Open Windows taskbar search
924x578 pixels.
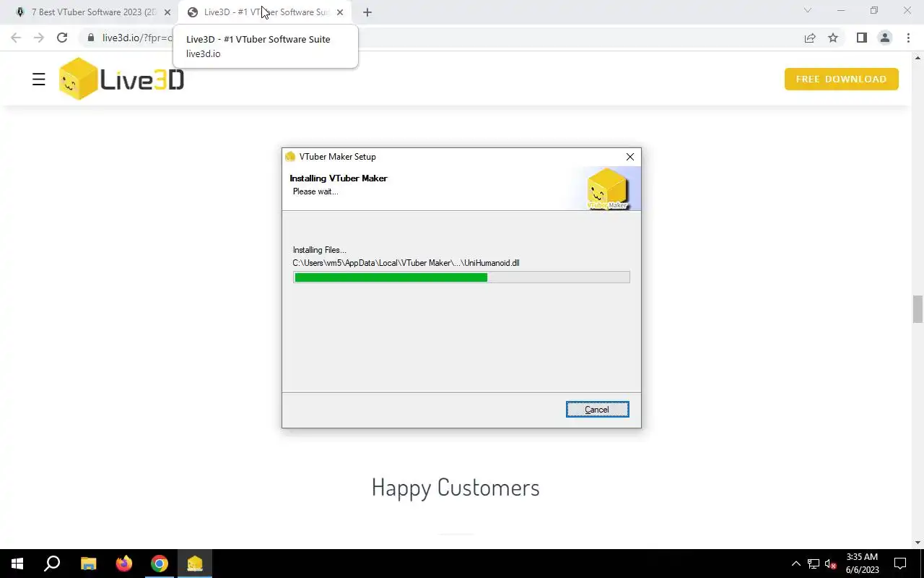point(52,564)
